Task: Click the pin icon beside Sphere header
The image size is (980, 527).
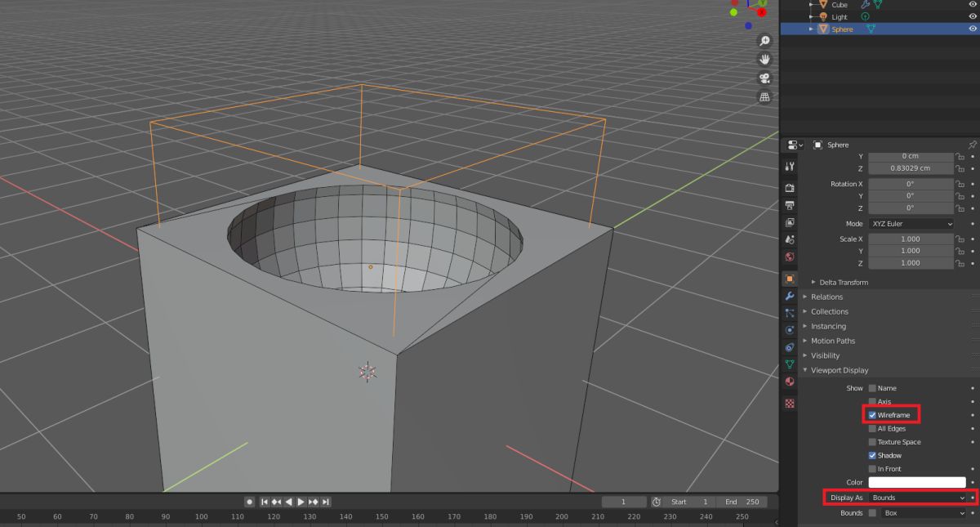Action: (972, 145)
